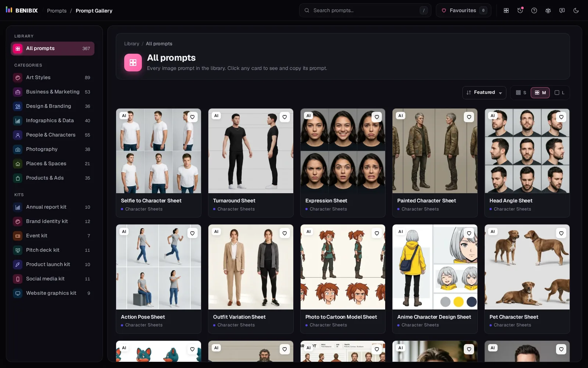Click the Website graphics kit row
Screen dimensions: 588x368
click(53, 293)
